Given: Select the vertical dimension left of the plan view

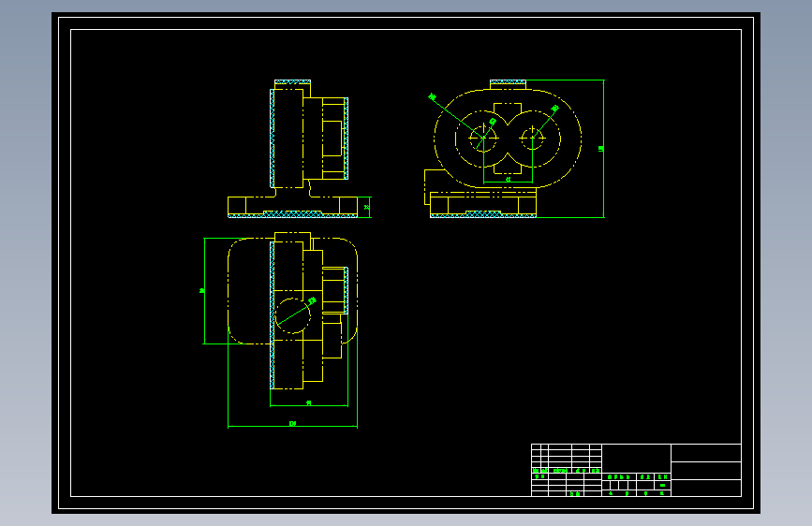Looking at the screenshot, I should pyautogui.click(x=204, y=291).
